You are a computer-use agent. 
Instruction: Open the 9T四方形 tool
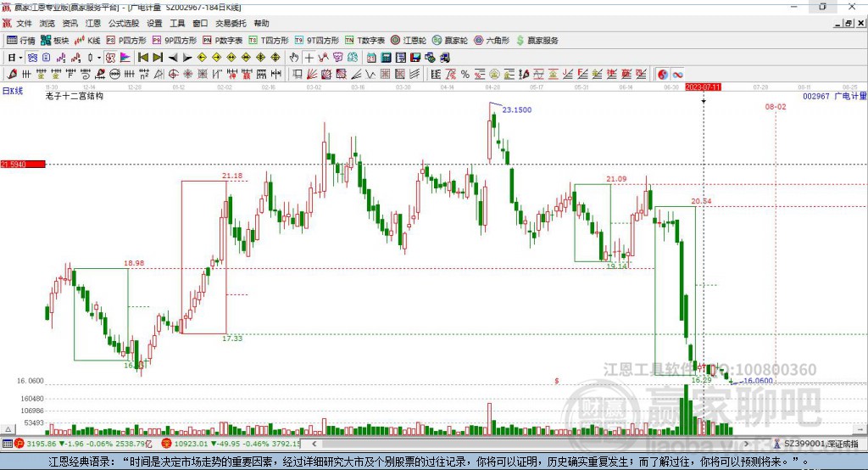[317, 41]
